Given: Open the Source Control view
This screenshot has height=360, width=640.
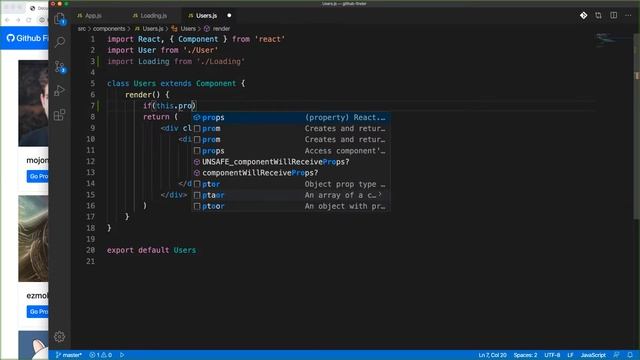Looking at the screenshot, I should click(x=60, y=67).
